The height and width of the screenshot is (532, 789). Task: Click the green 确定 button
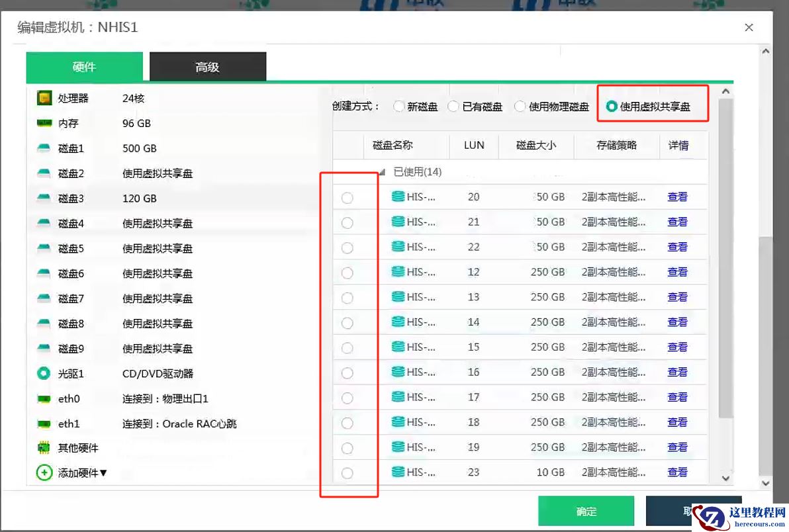[x=586, y=511]
